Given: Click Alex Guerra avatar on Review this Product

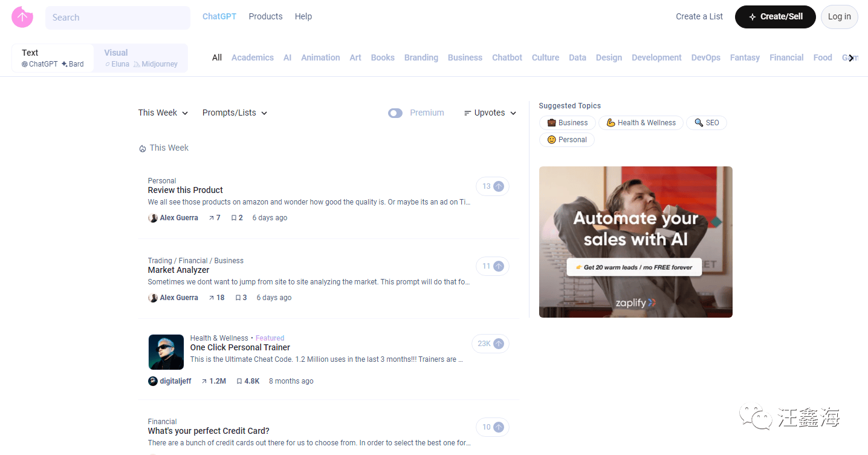Looking at the screenshot, I should point(153,218).
